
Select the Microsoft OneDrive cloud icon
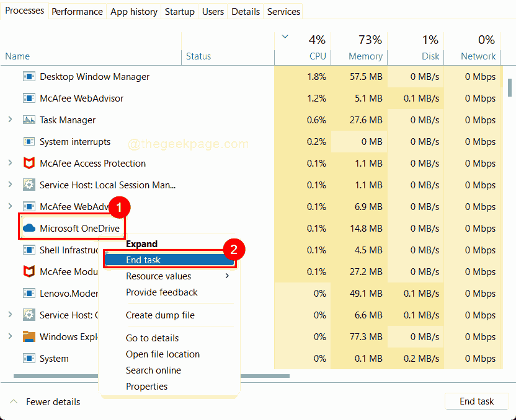tap(29, 228)
